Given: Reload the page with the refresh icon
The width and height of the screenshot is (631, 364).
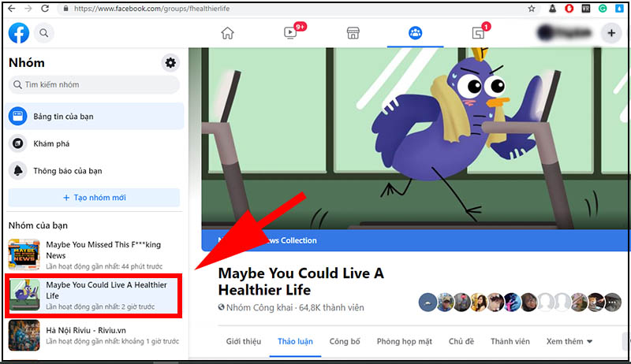Looking at the screenshot, I should pos(45,9).
